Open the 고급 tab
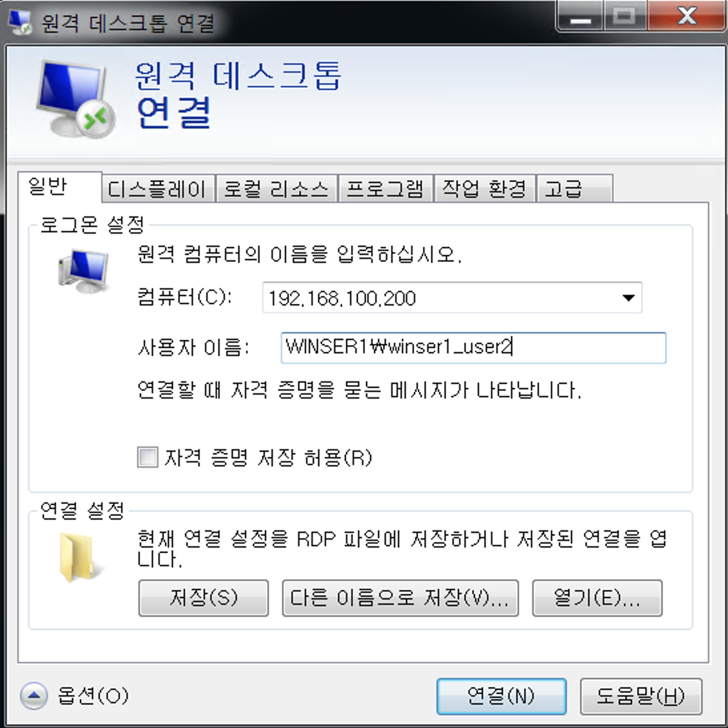The height and width of the screenshot is (728, 728). coord(575,188)
